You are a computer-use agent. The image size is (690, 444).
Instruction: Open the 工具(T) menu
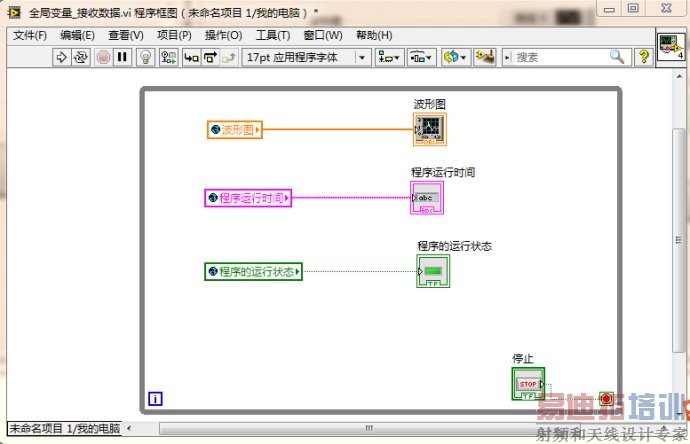[x=273, y=35]
